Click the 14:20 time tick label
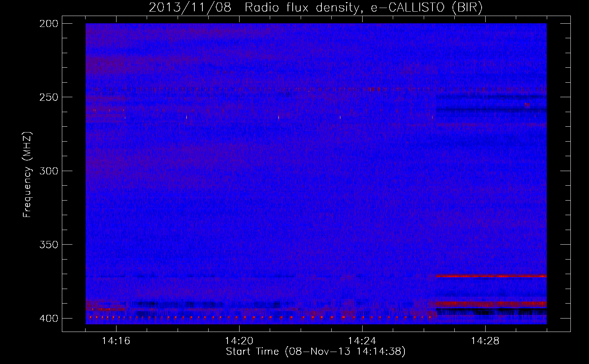The height and width of the screenshot is (364, 589). pos(239,341)
